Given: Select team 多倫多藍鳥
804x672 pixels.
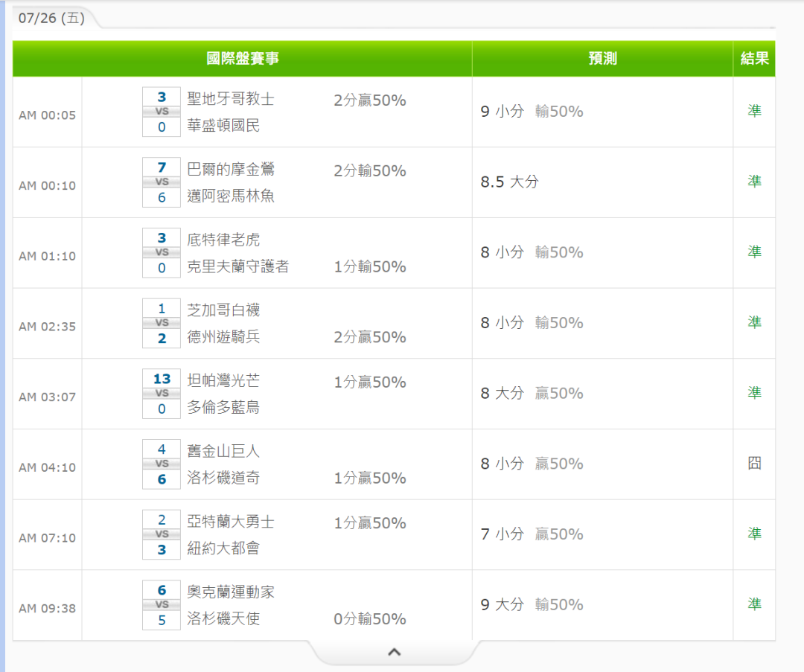Looking at the screenshot, I should click(x=223, y=408).
